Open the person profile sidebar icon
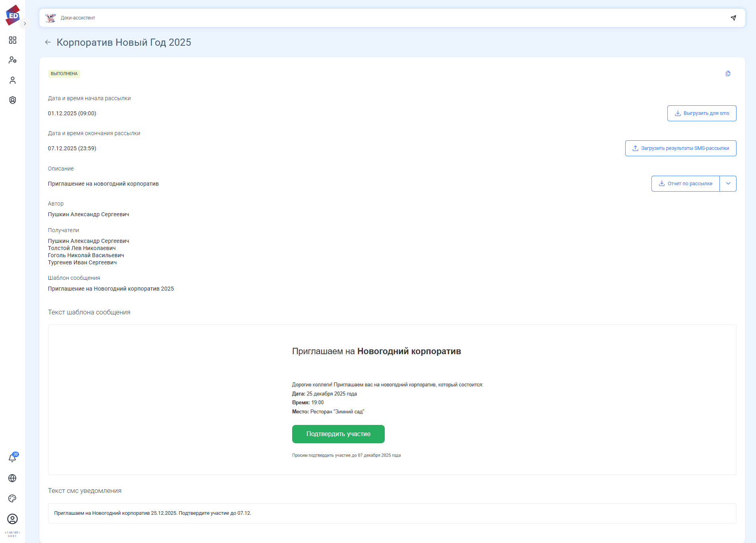The image size is (756, 543). 13,80
